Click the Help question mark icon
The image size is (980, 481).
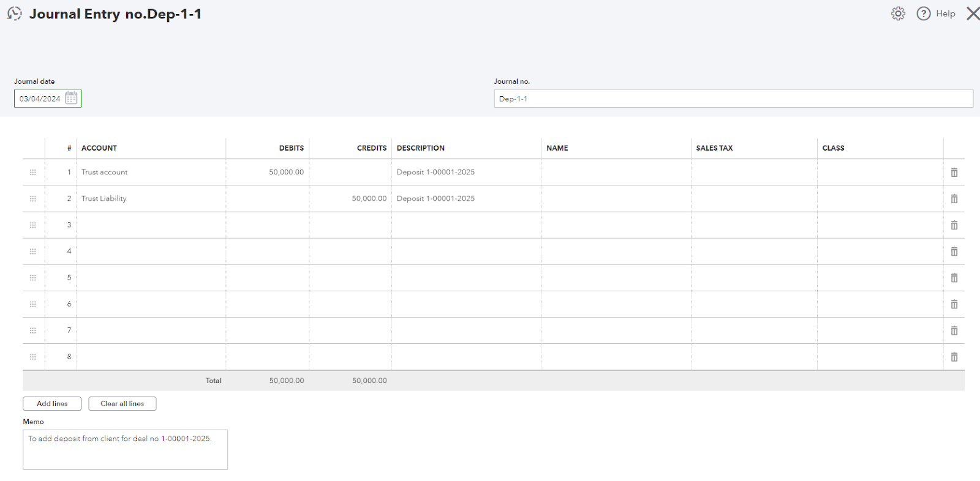point(924,13)
